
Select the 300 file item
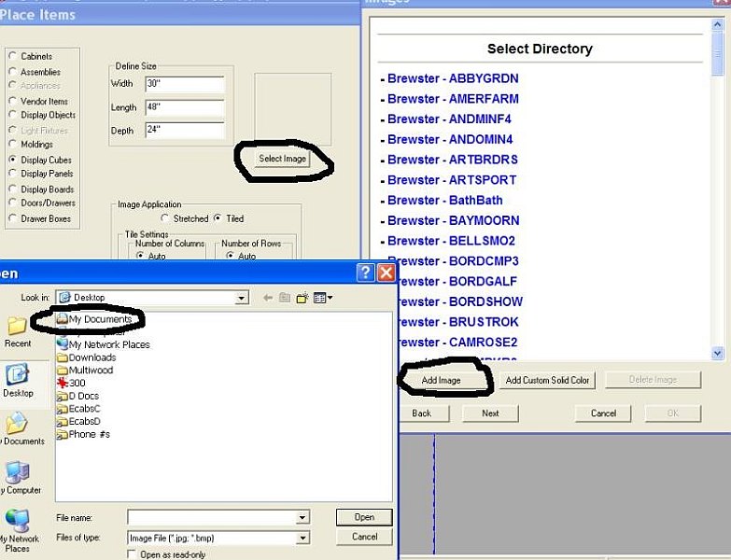(71, 383)
